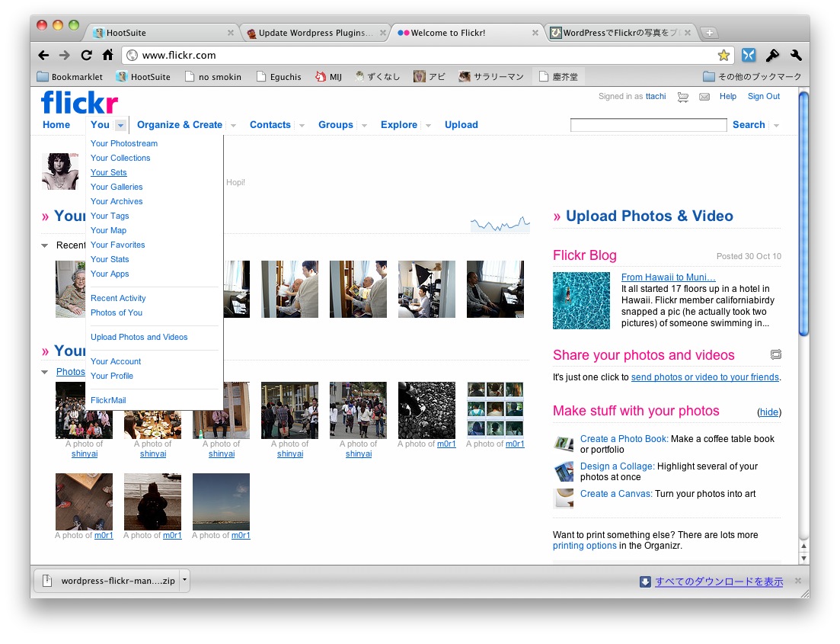This screenshot has width=840, height=644.
Task: Bookmark this page with the star icon
Action: [x=723, y=55]
